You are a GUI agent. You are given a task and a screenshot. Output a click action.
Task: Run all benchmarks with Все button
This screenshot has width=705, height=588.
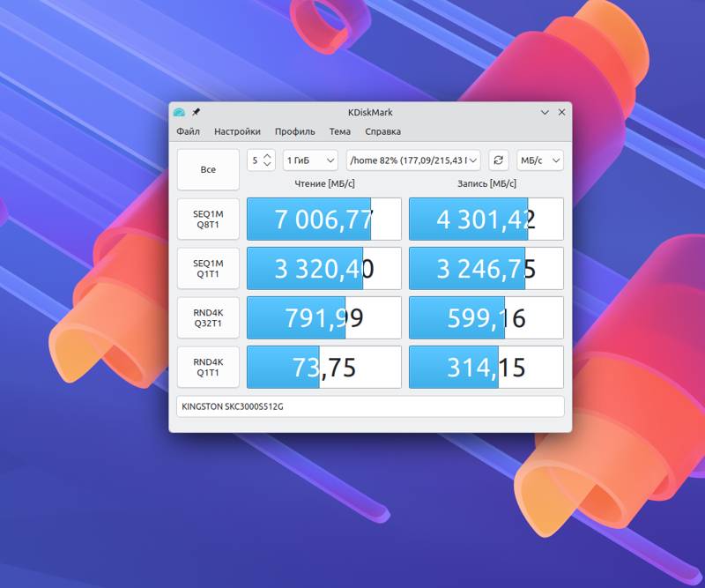click(208, 169)
